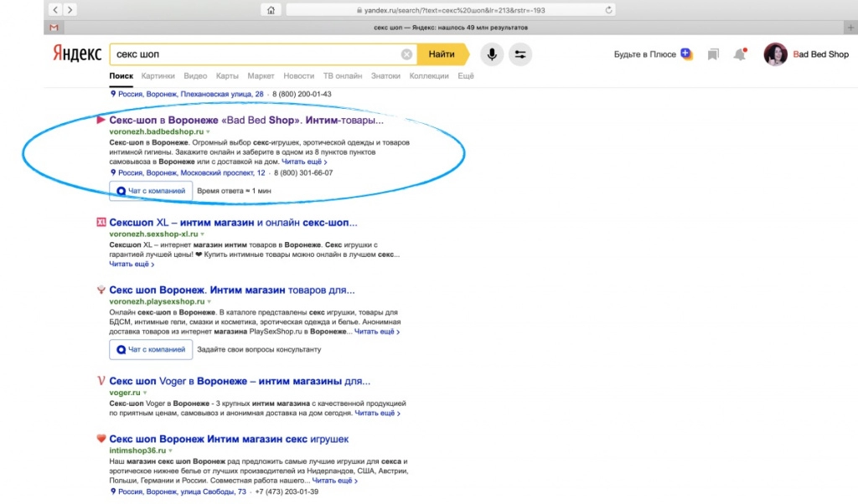
Task: Switch to the ТВ онлайн tab
Action: 343,76
